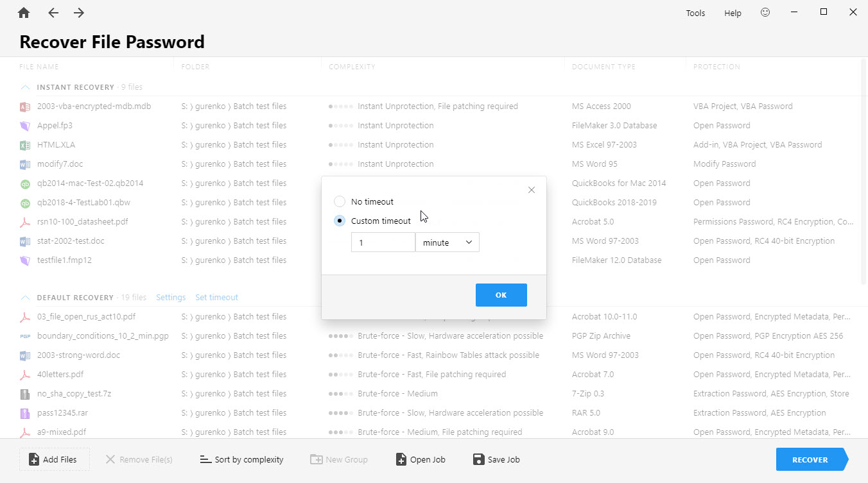Click the stat-2002-test.doc Word icon
Viewport: 868px width, 483px height.
coord(25,241)
